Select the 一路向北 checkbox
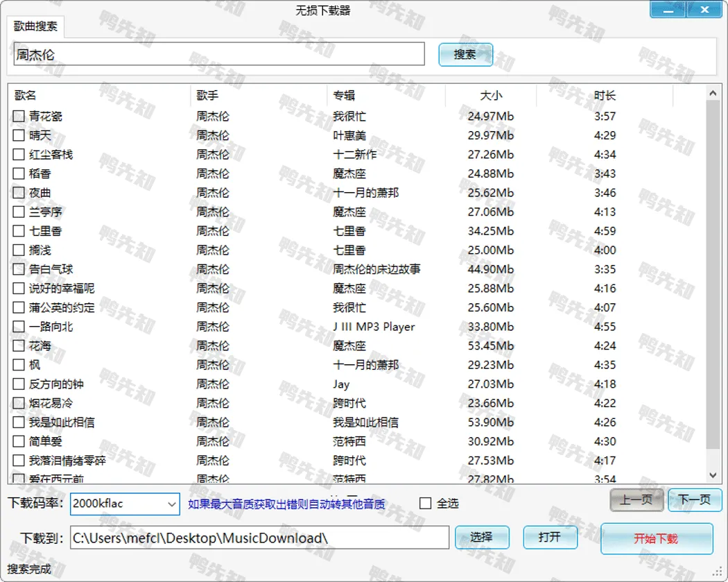The height and width of the screenshot is (582, 728). click(x=19, y=327)
